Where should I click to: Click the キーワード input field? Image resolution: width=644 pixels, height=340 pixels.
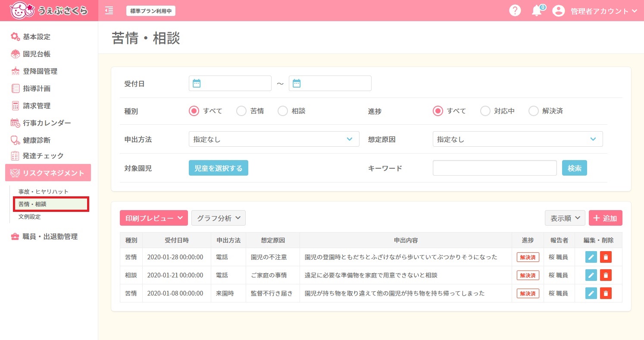tap(495, 168)
